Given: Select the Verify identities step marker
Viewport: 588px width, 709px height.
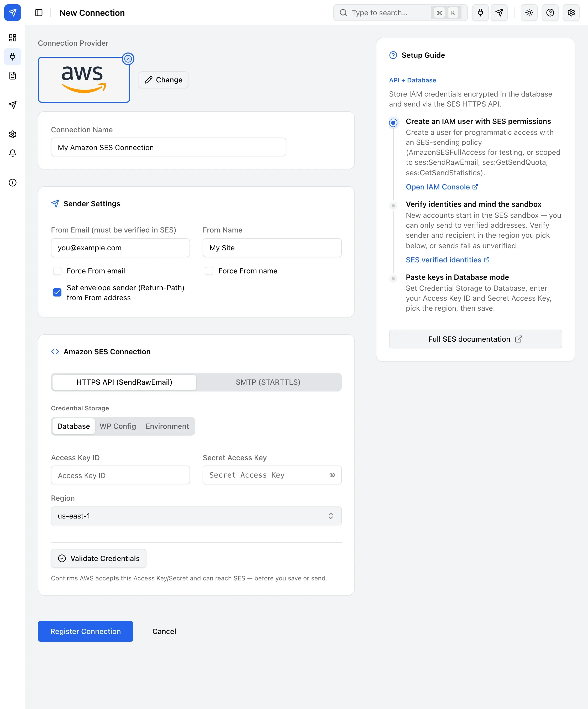Looking at the screenshot, I should [x=393, y=206].
